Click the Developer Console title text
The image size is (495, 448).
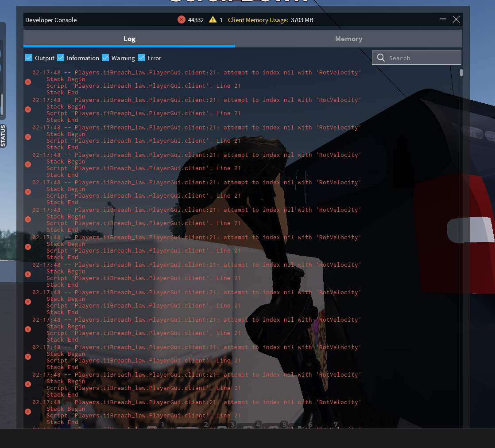[x=51, y=20]
